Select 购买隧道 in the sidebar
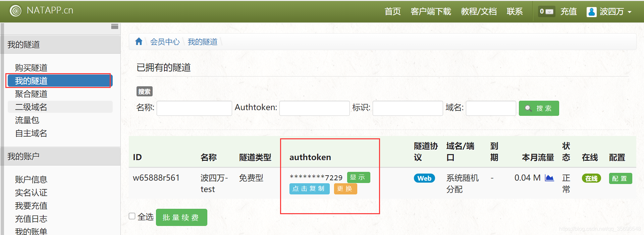This screenshot has width=644, height=235. 31,68
